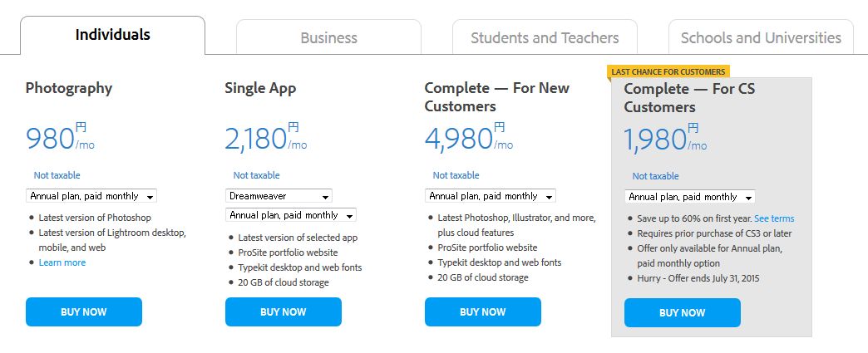Click Not taxable under Single App price
Viewport: 868px width, 353px height.
coord(256,175)
